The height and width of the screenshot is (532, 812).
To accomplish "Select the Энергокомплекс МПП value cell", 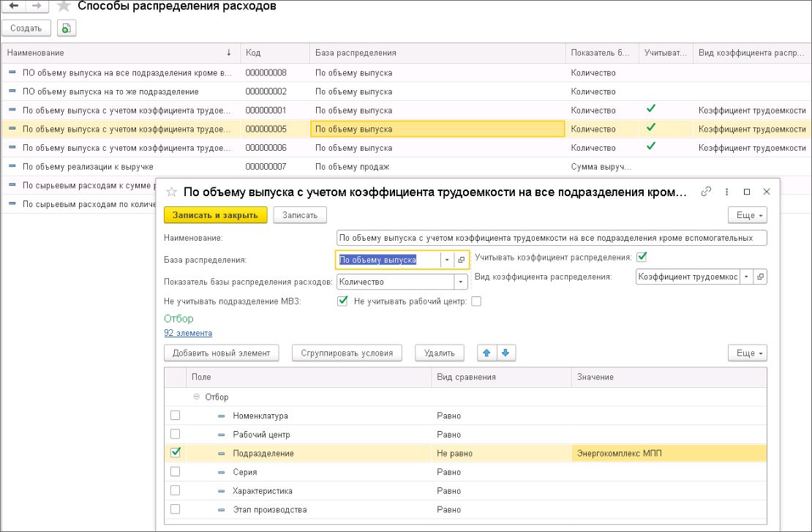I will (x=669, y=453).
